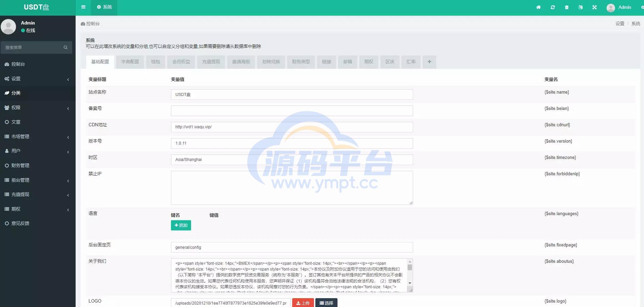Open 意见反馈 in the sidebar
Viewport: 644px width, 307px height.
point(37,223)
